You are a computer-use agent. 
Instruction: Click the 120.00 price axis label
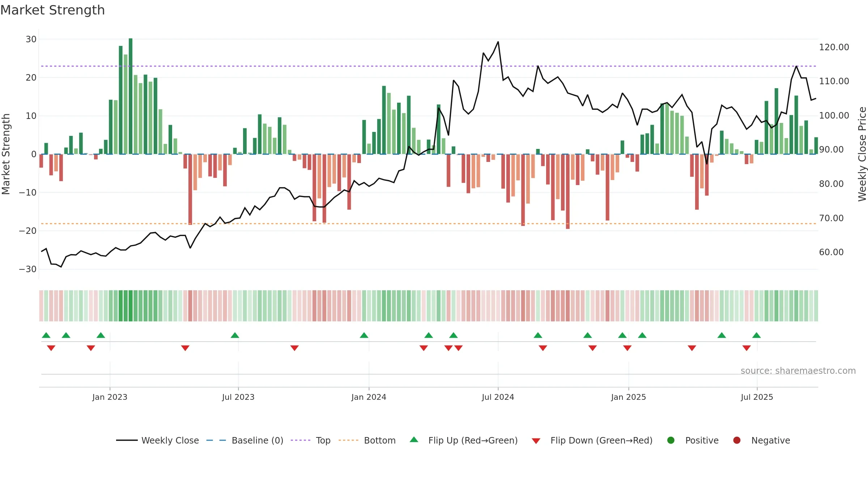pos(834,47)
